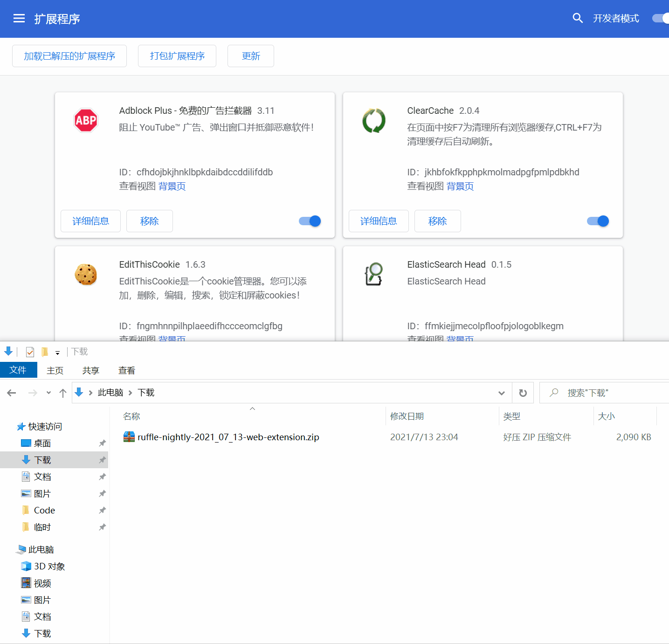Image resolution: width=669 pixels, height=644 pixels.
Task: Open the 临时 folder in quick access
Action: click(42, 527)
